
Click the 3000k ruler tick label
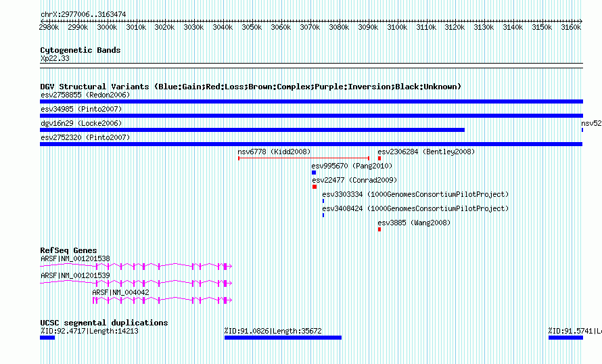(107, 27)
